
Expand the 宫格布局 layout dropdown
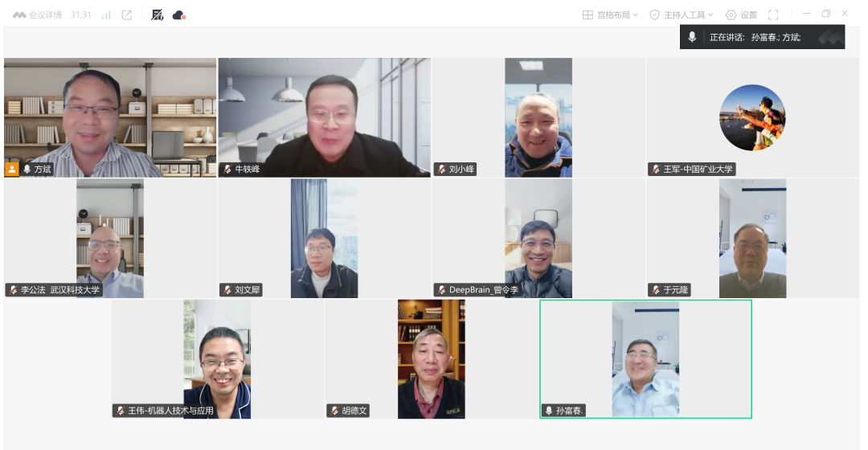click(611, 15)
